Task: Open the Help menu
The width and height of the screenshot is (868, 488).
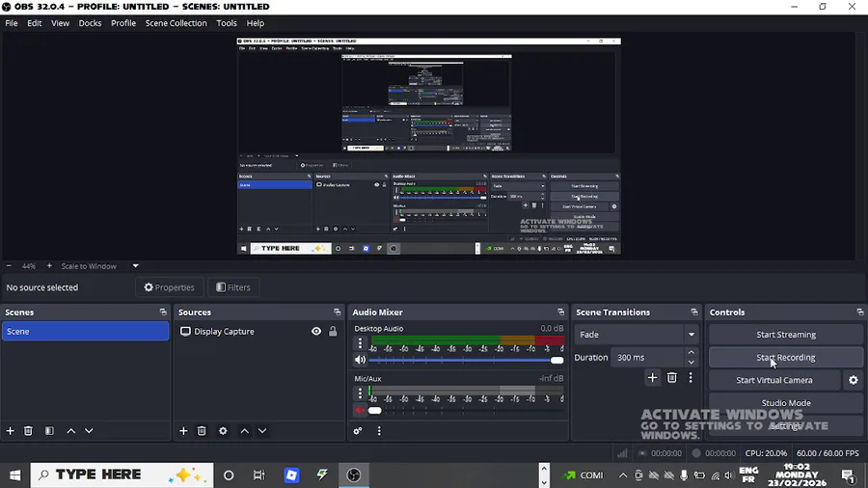Action: (256, 23)
